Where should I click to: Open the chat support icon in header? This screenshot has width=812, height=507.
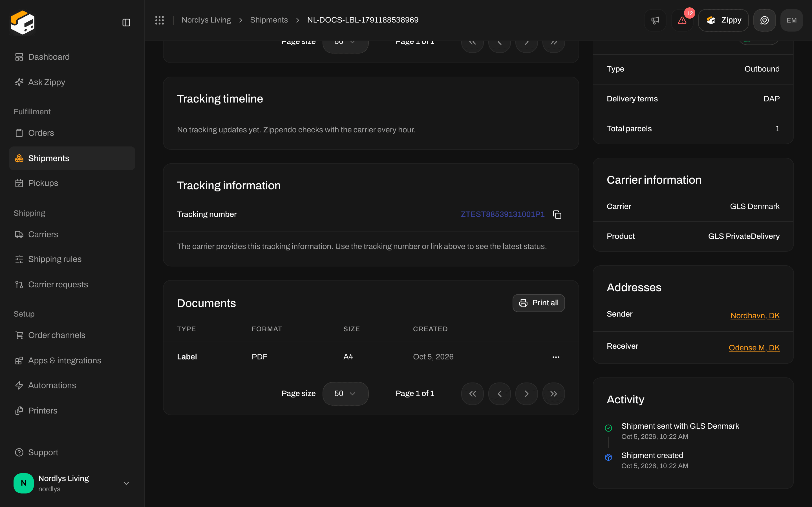click(x=764, y=20)
